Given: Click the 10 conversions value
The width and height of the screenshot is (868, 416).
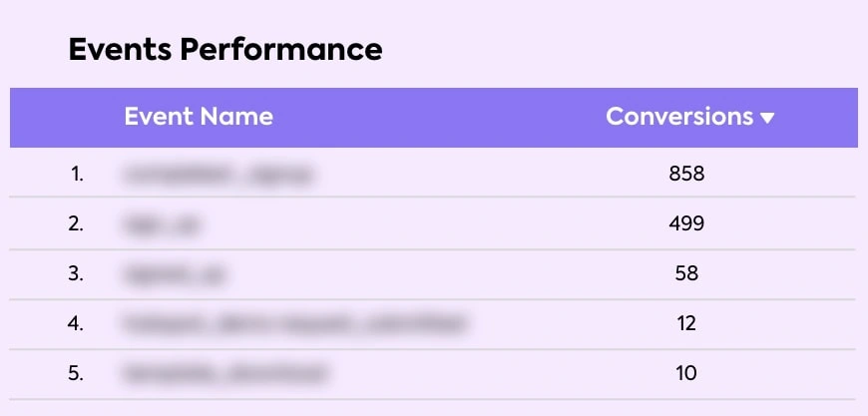Looking at the screenshot, I should coord(685,373).
